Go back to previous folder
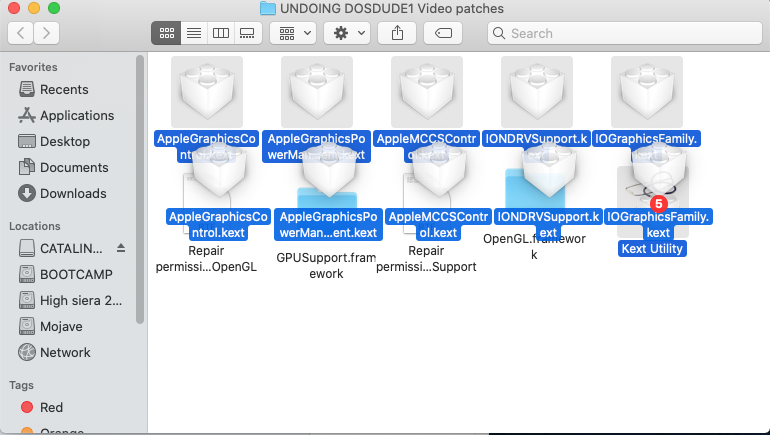 [x=21, y=33]
